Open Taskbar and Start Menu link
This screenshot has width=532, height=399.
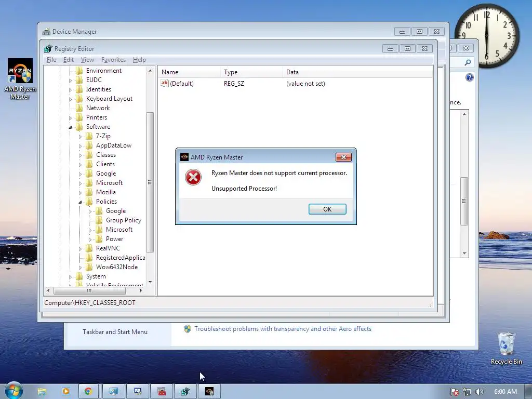(115, 332)
